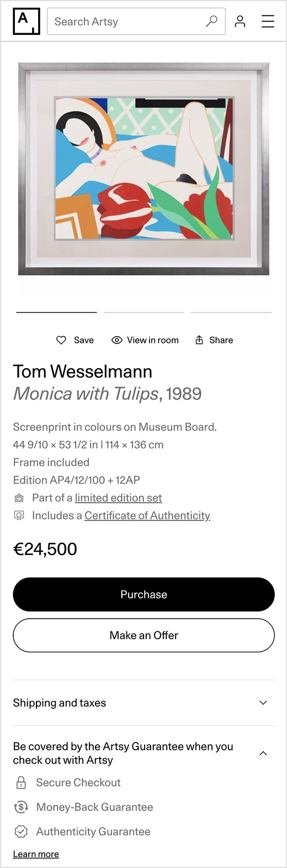Open the Certificate of Authenticity link
This screenshot has height=868, width=287.
[147, 515]
